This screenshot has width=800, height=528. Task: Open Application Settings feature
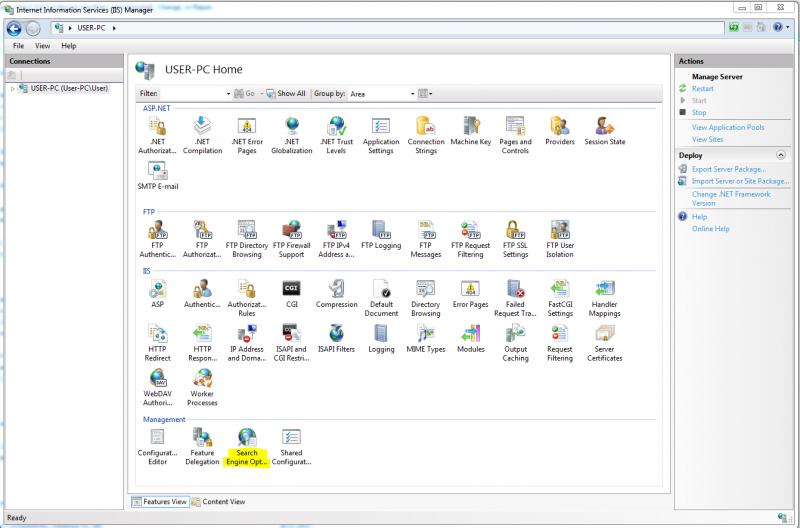[381, 135]
